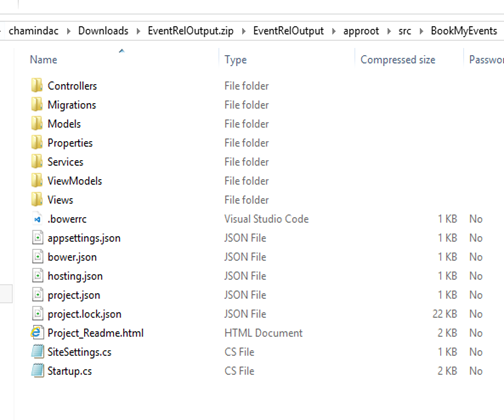Expand the breadcrumb arrow after EventRelOutput
This screenshot has width=504, height=420.
tap(334, 31)
